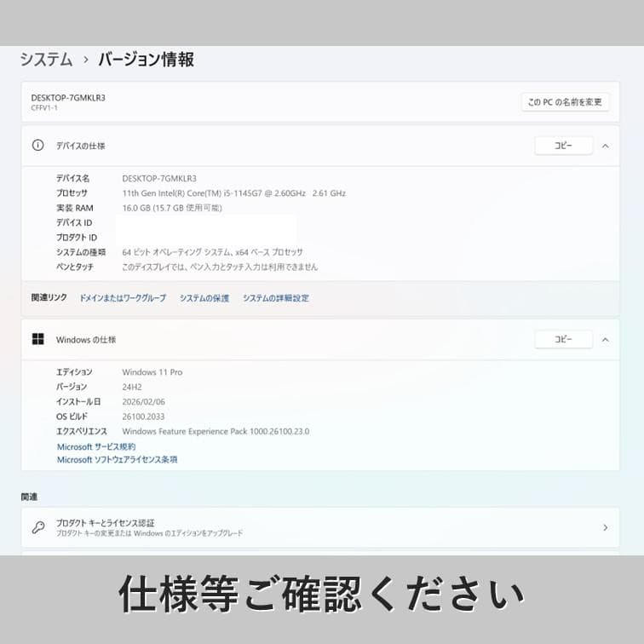Open the システムの詳細設定 link
Image resolution: width=644 pixels, height=644 pixels.
(x=276, y=298)
